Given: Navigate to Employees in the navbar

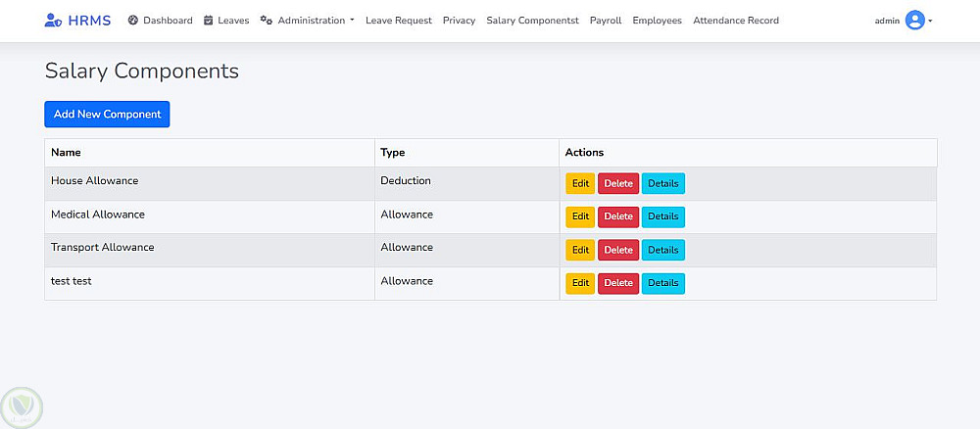Looking at the screenshot, I should click(657, 21).
